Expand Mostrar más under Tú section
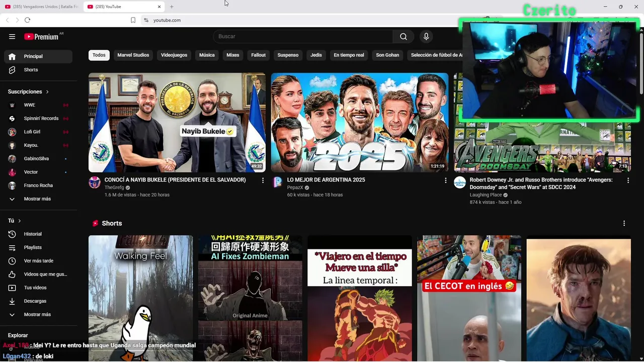This screenshot has width=644, height=362. tap(38, 315)
